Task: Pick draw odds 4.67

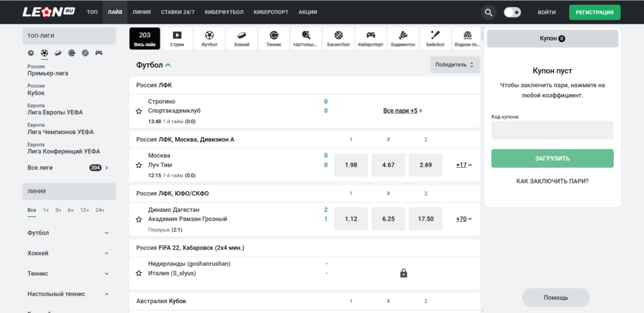Action: 388,165
